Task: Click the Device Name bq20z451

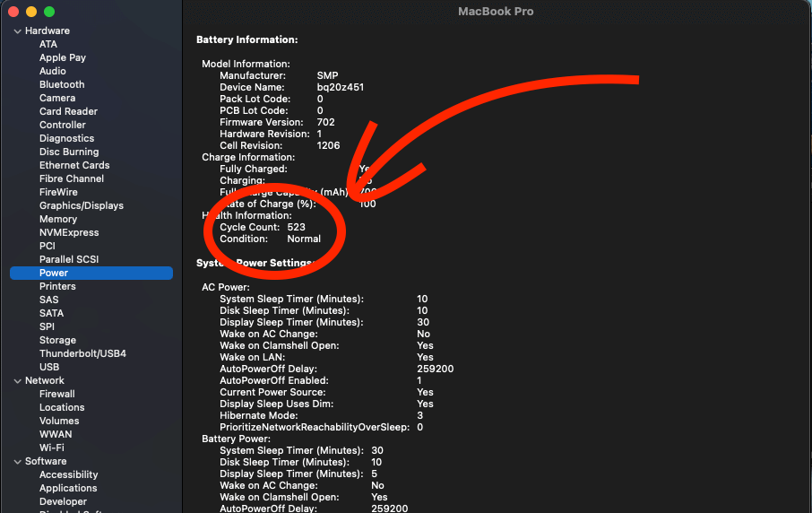Action: [x=341, y=88]
